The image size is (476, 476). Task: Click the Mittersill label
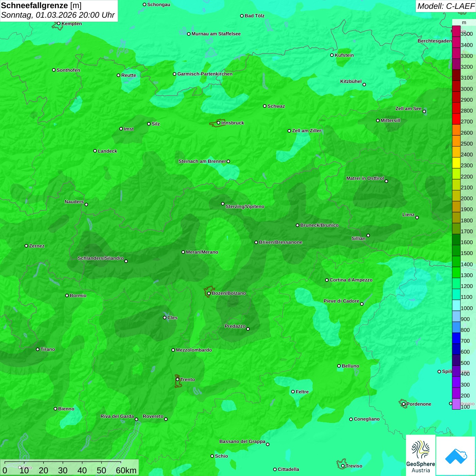tap(390, 120)
